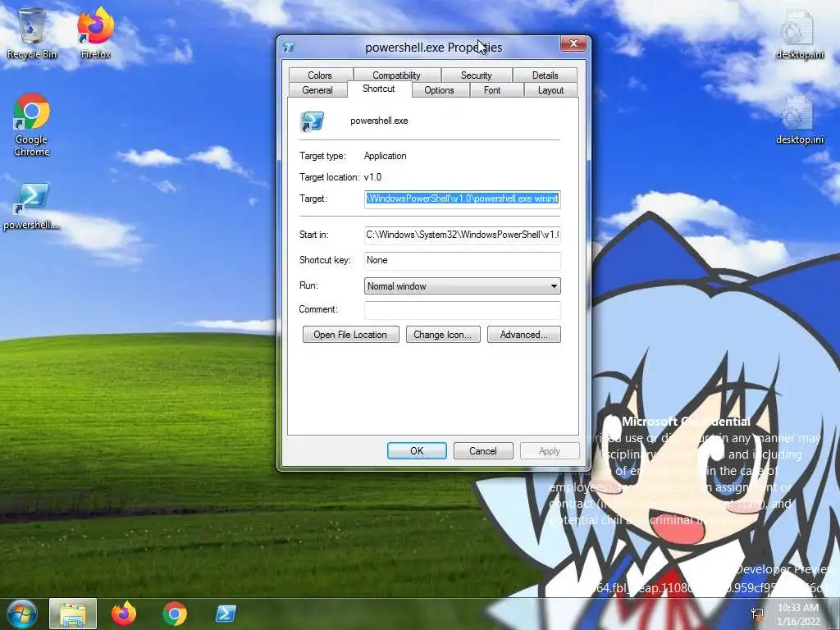Select the powershell desktop shortcut icon
Viewport: 840px width, 630px height.
coord(32,206)
